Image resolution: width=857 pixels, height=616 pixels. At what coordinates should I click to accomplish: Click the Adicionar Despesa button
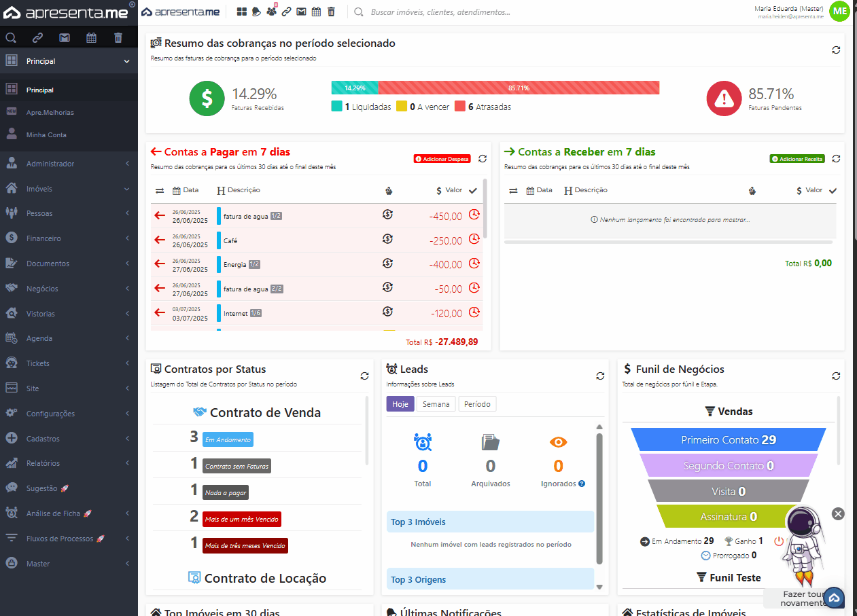[x=442, y=159]
